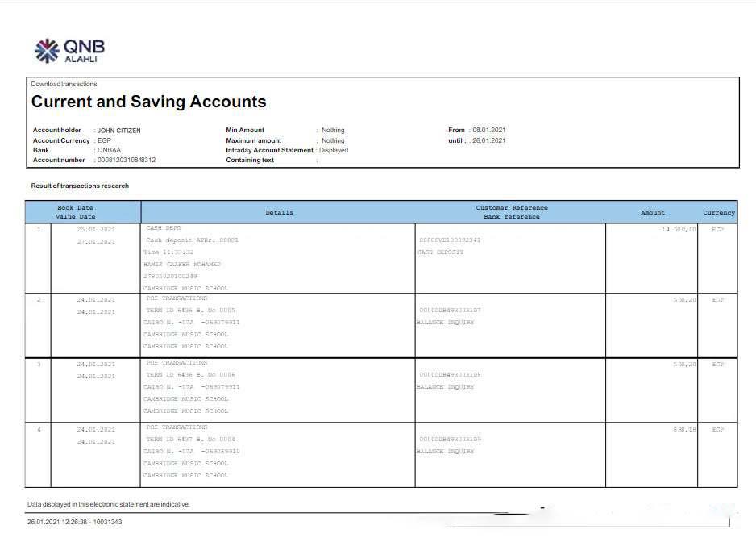This screenshot has width=756, height=542.
Task: Click the Currency column header
Action: click(x=718, y=212)
